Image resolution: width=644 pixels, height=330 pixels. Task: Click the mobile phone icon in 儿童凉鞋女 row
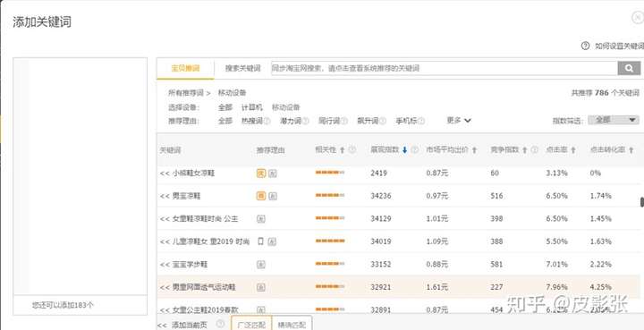tap(260, 241)
